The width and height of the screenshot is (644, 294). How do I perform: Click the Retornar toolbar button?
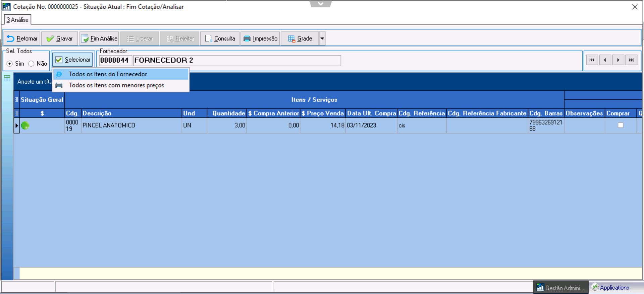22,39
